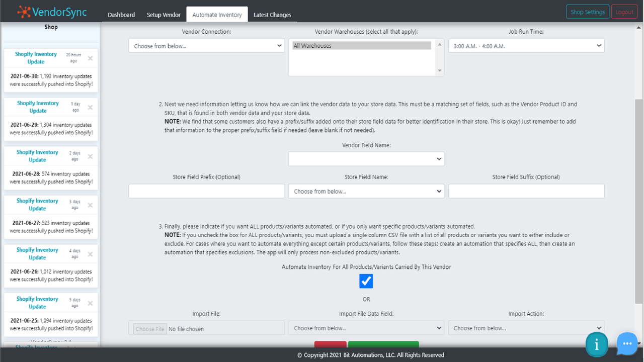This screenshot has height=362, width=644.
Task: Open the Store Field Name dropdown
Action: click(366, 191)
